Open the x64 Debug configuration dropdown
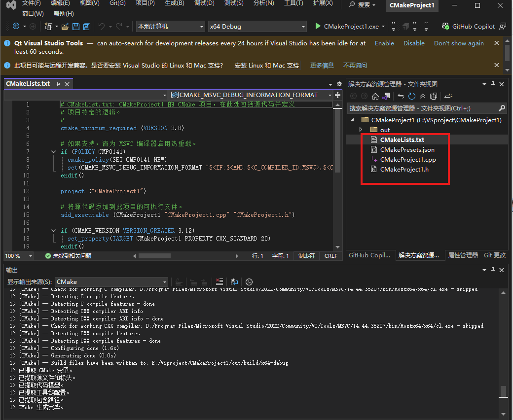This screenshot has height=420, width=513. 257,26
